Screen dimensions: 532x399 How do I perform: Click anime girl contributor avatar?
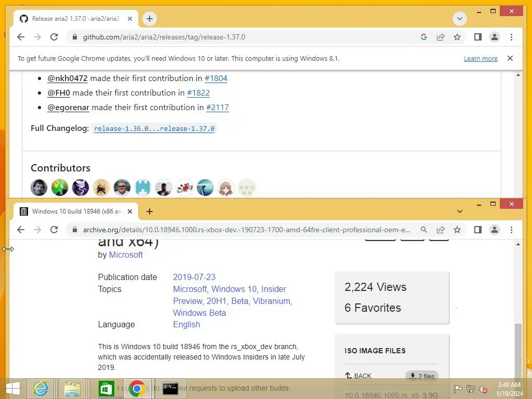[225, 188]
